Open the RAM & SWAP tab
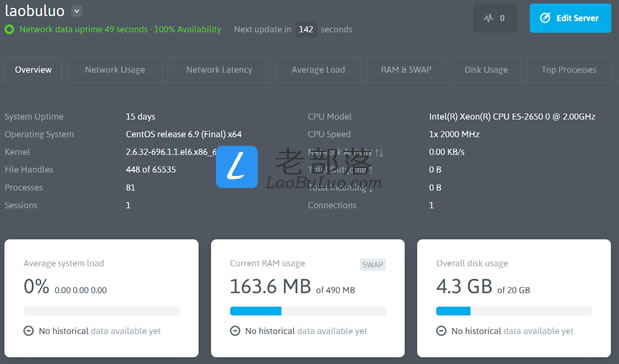Image resolution: width=619 pixels, height=364 pixels. [x=406, y=70]
